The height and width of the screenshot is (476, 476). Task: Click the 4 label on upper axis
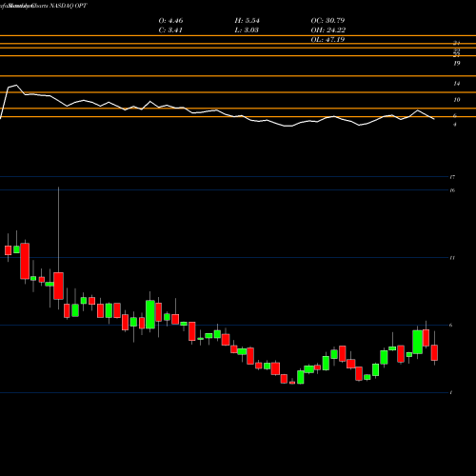pos(455,125)
